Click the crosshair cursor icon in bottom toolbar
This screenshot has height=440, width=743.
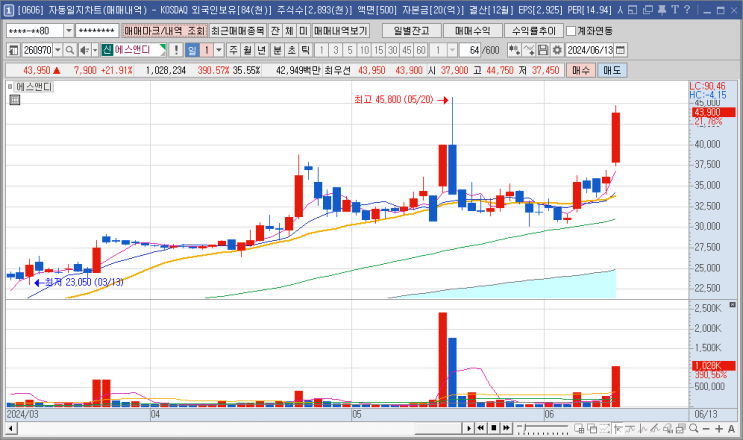(617, 429)
